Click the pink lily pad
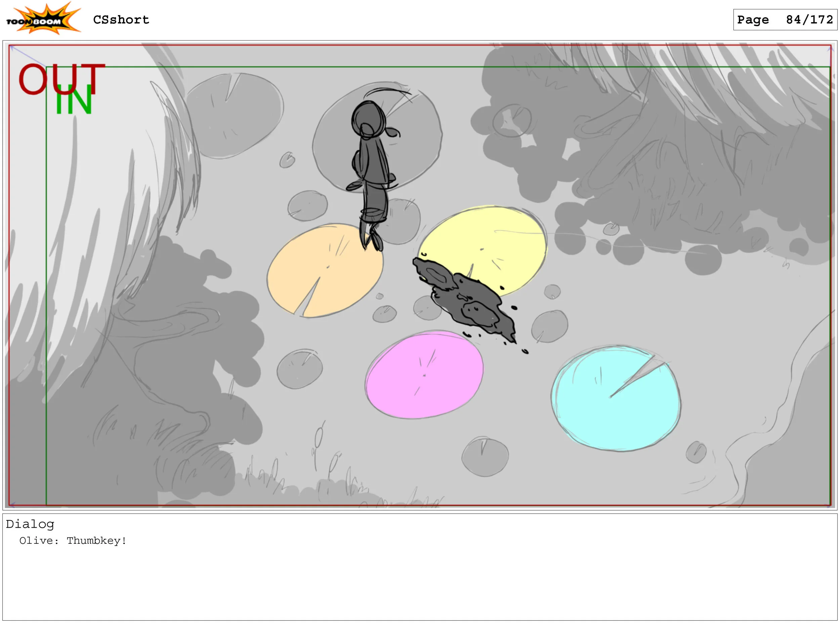The height and width of the screenshot is (623, 840). [x=424, y=374]
